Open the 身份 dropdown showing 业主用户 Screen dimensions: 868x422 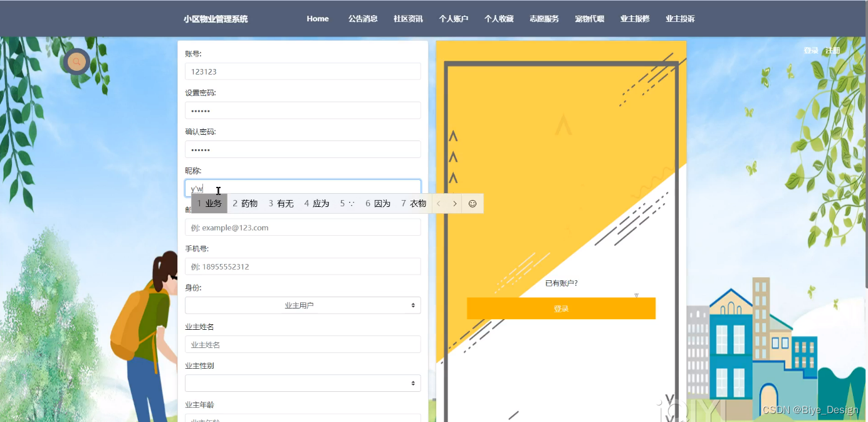point(303,305)
